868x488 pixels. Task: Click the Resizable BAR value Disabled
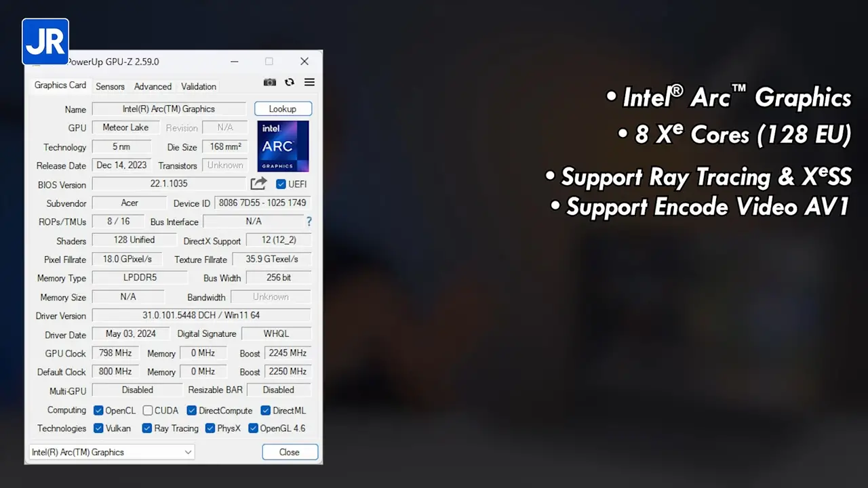click(x=279, y=390)
